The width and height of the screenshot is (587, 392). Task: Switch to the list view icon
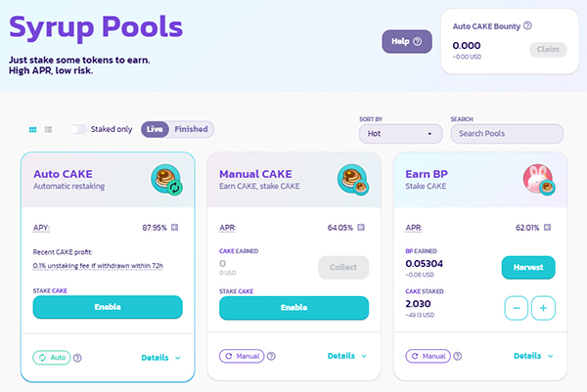48,129
